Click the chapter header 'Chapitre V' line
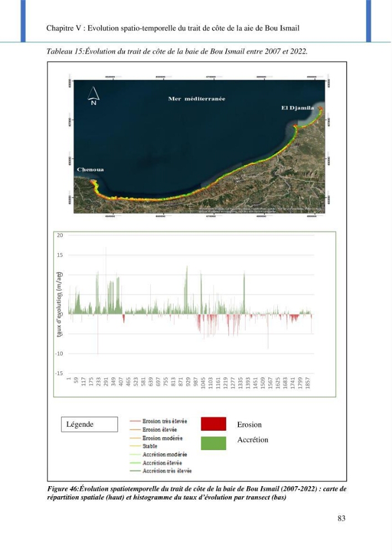The width and height of the screenshot is (392, 555). pos(173,28)
